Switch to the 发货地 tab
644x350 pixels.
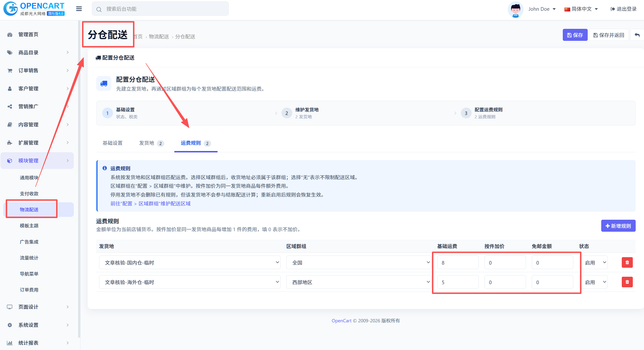click(x=151, y=143)
